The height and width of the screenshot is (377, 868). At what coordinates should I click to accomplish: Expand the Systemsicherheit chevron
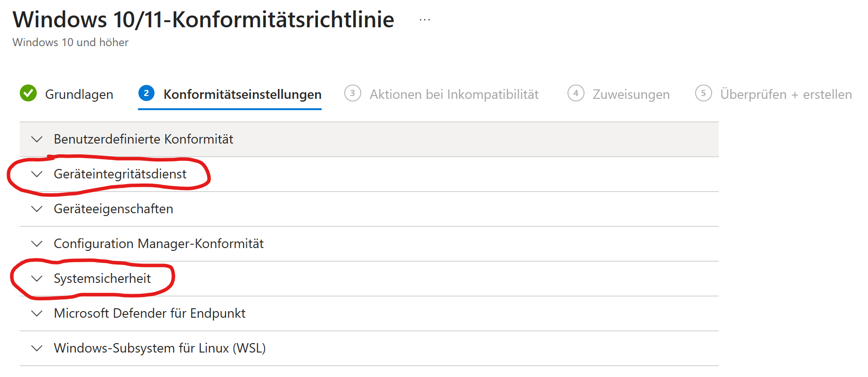point(37,279)
